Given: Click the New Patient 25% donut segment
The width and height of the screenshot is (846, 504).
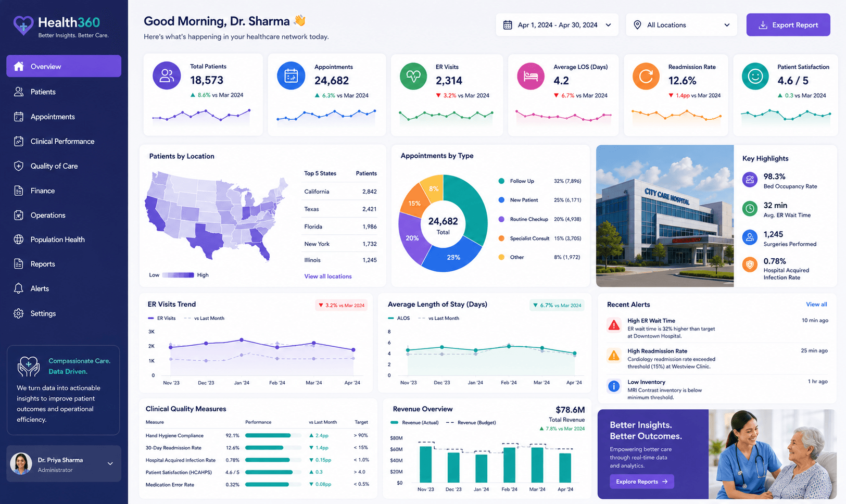Looking at the screenshot, I should 451,256.
